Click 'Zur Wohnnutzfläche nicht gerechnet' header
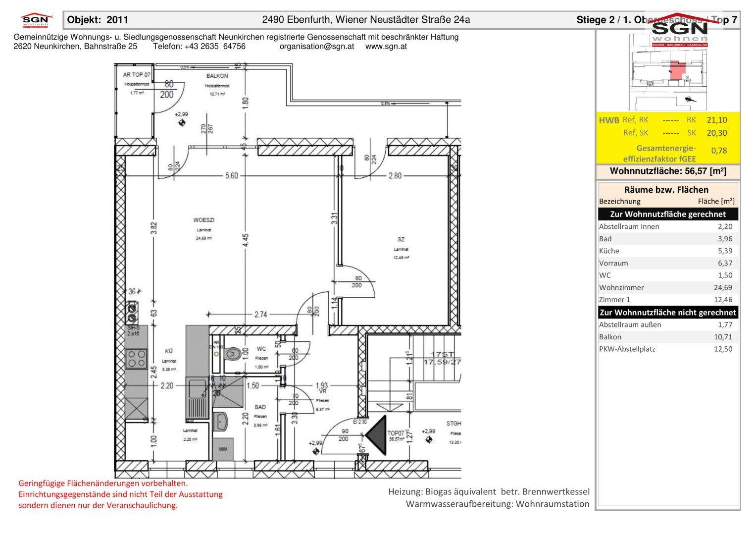 coord(668,312)
